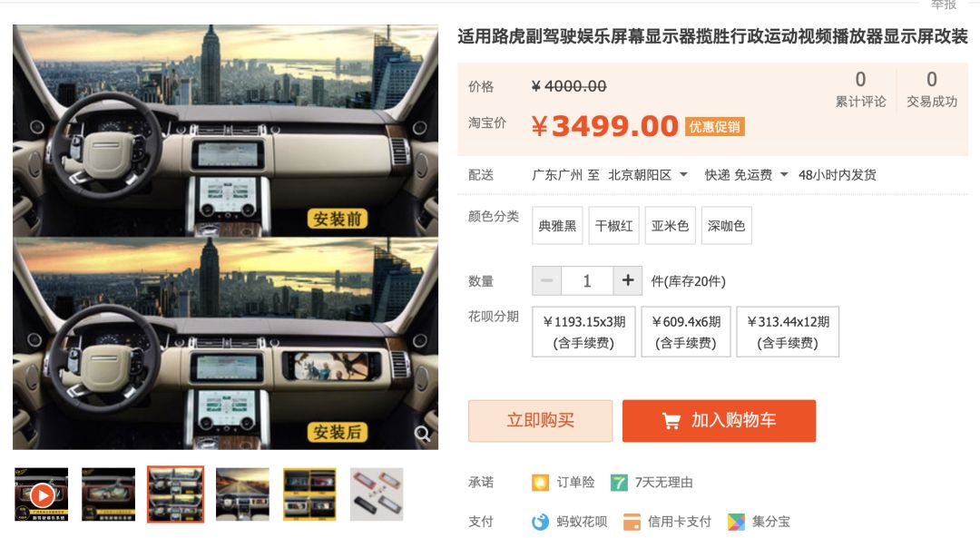Select the 干椒红 color option

click(x=613, y=226)
